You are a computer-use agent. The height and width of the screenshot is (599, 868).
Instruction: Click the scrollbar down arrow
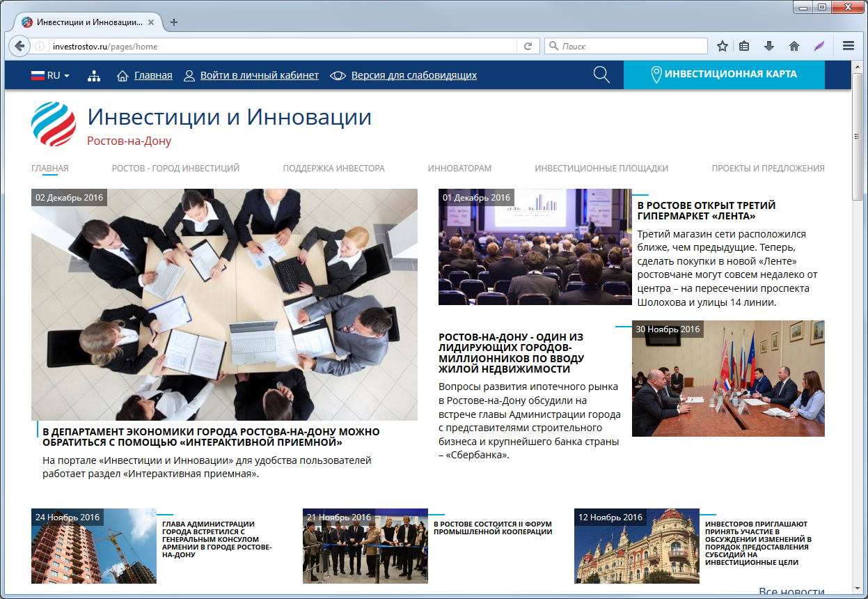(858, 589)
